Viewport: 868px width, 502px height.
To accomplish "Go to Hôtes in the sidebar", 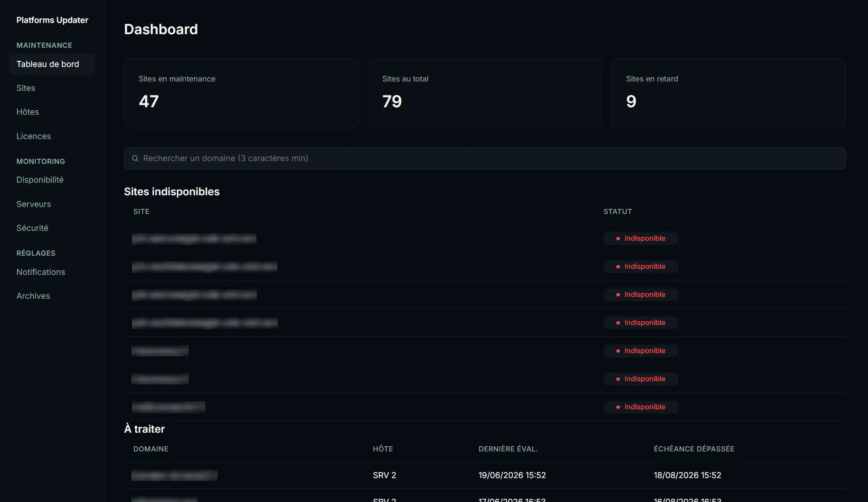I will [28, 112].
